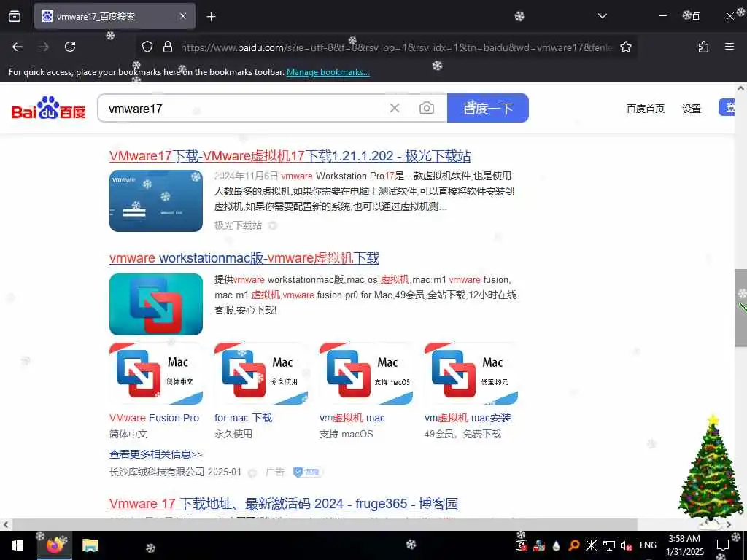Click the Baidu logo
The width and height of the screenshot is (747, 560).
click(49, 108)
